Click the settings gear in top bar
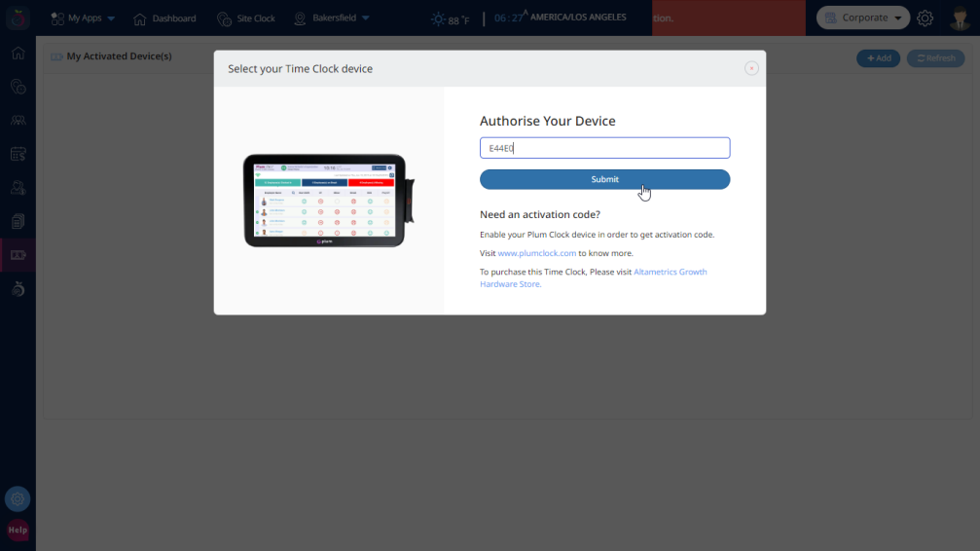The width and height of the screenshot is (980, 551). tap(925, 18)
